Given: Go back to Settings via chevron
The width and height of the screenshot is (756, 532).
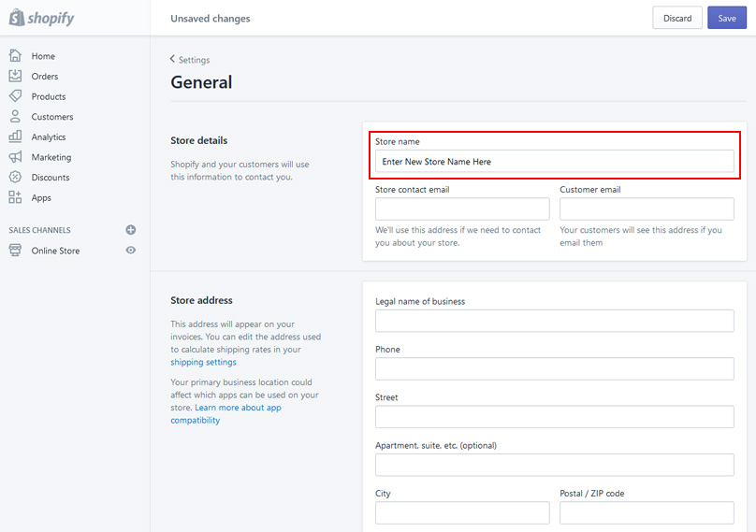Looking at the screenshot, I should [x=173, y=60].
